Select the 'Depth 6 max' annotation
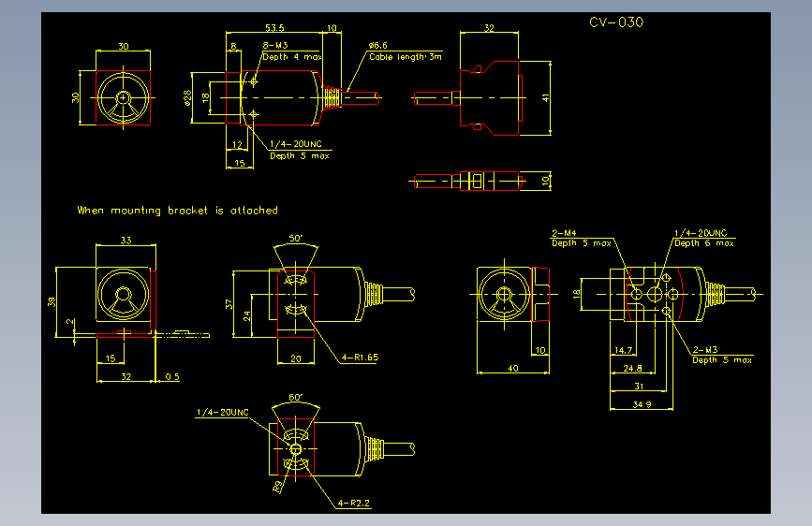 tap(704, 243)
